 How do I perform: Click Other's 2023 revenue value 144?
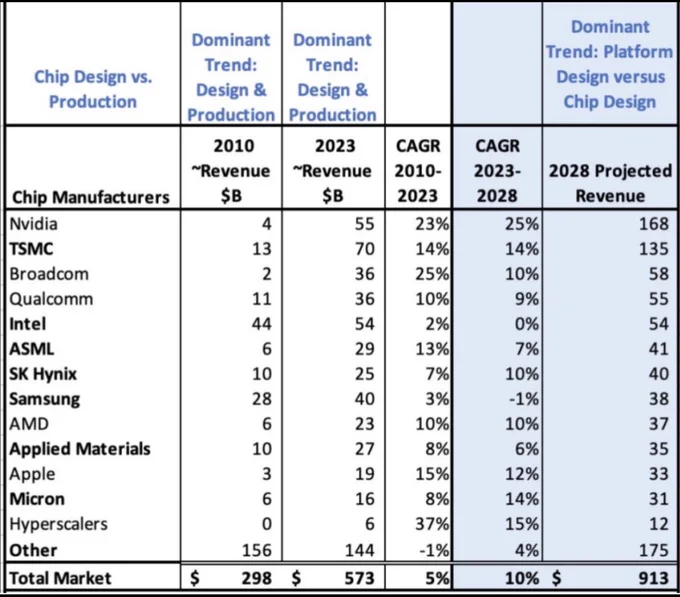click(360, 550)
